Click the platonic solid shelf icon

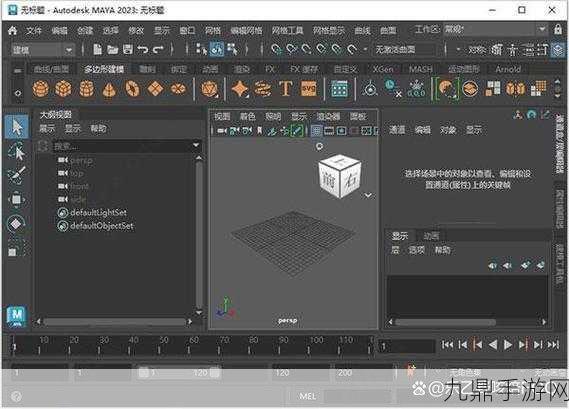[x=209, y=89]
